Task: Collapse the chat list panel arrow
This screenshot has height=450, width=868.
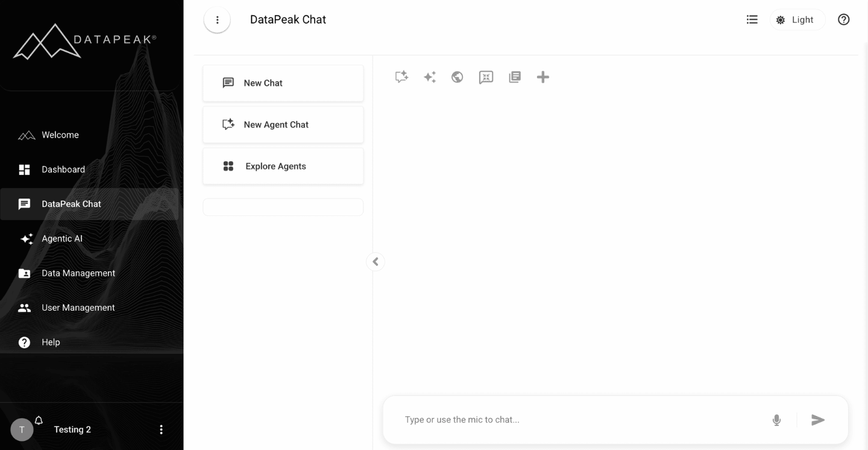Action: coord(376,261)
